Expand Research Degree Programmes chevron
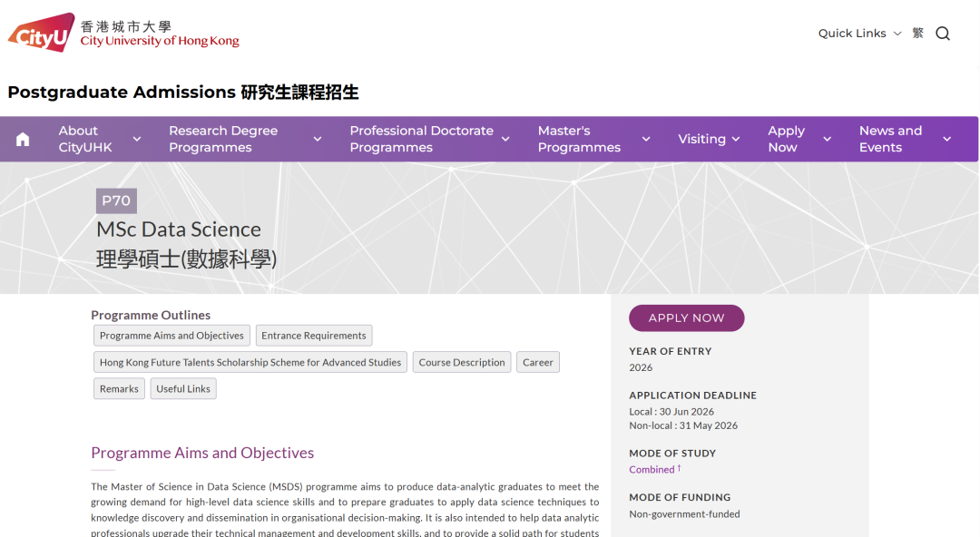 click(x=318, y=139)
